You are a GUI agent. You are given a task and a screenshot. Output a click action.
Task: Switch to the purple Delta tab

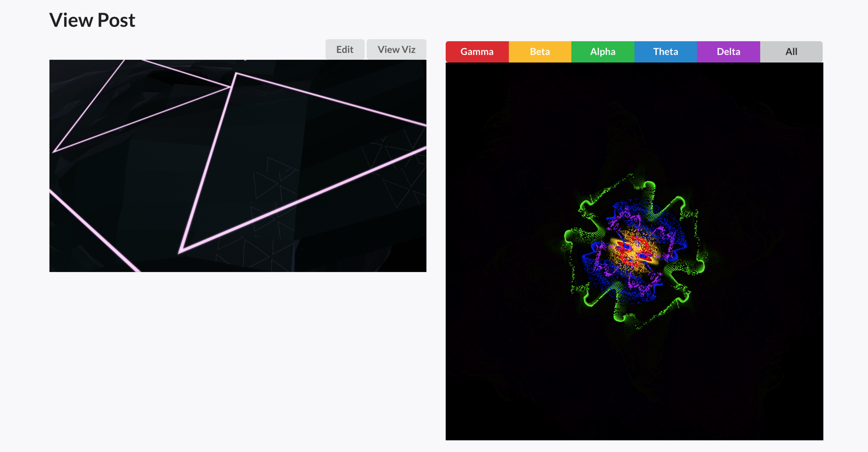(x=728, y=52)
